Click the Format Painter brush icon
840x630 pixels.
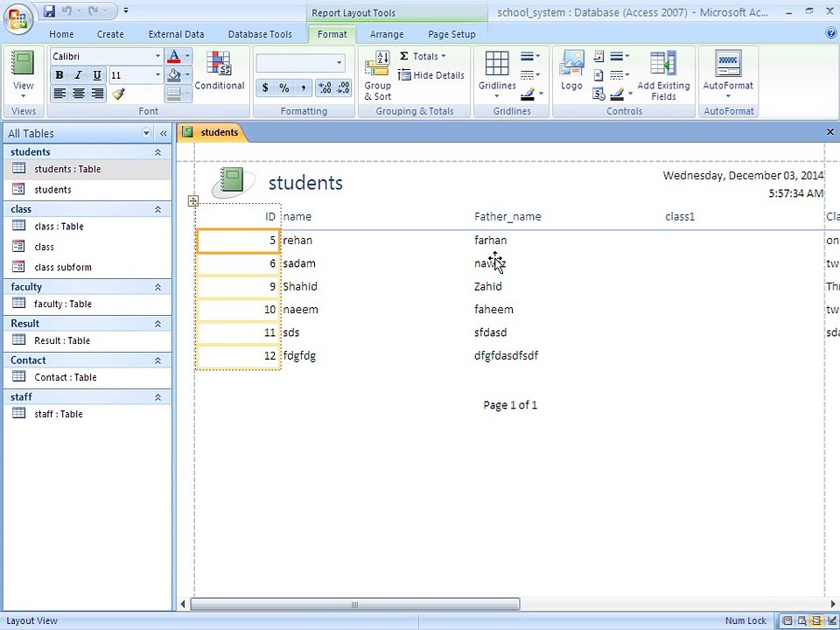tap(118, 94)
